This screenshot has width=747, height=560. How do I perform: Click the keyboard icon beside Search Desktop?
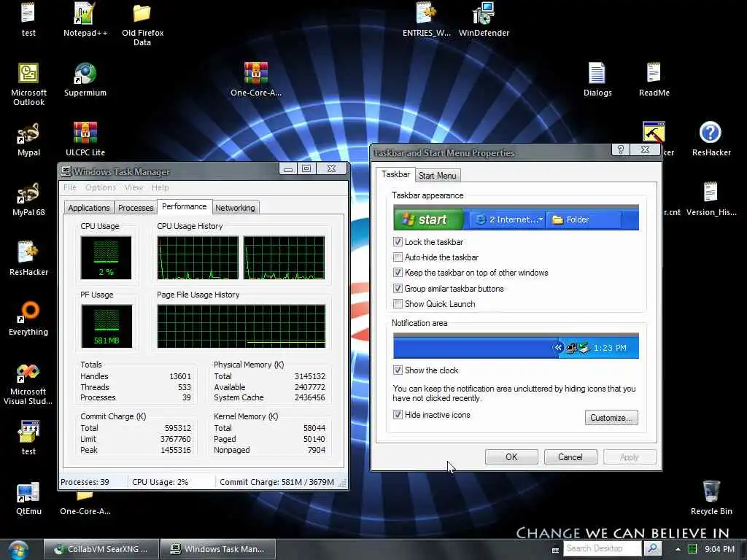pyautogui.click(x=555, y=550)
